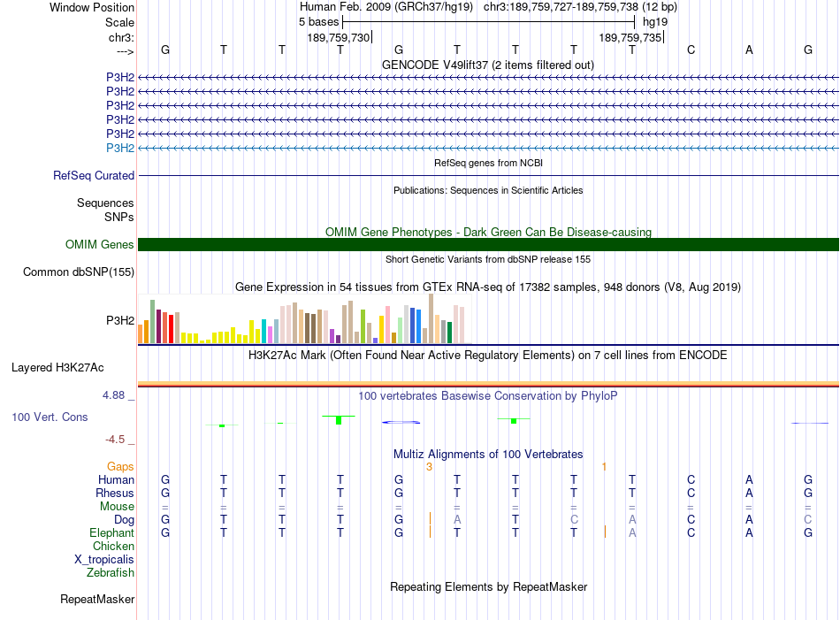Screen dimensions: 840x620
Task: Select the Rhesus alignment row label
Action: click(x=115, y=493)
